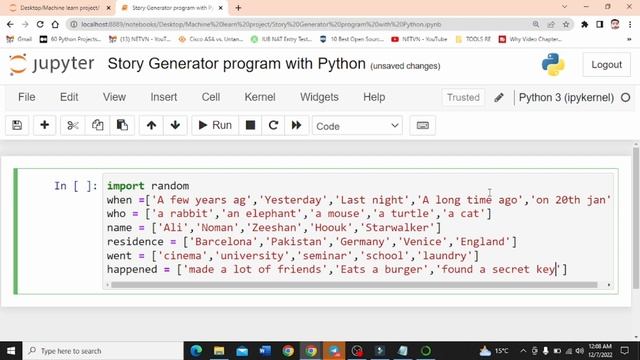
Task: Open the Why Video Chapter bookmark
Action: coord(531,39)
